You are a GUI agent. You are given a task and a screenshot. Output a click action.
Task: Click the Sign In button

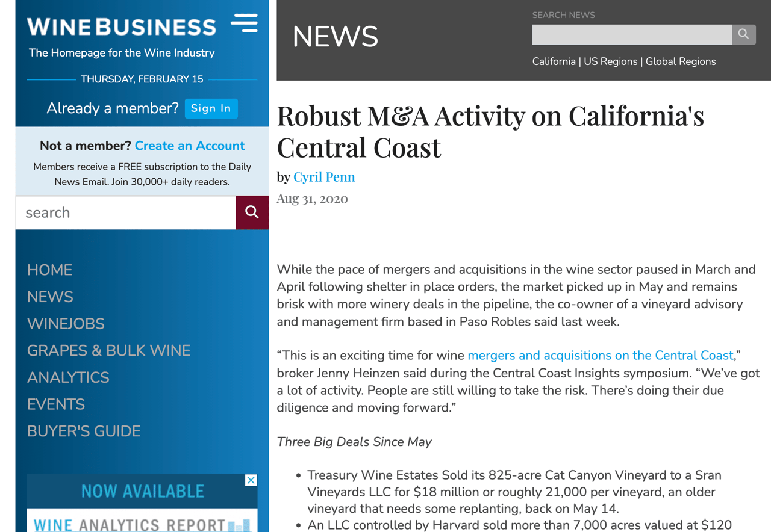(211, 108)
